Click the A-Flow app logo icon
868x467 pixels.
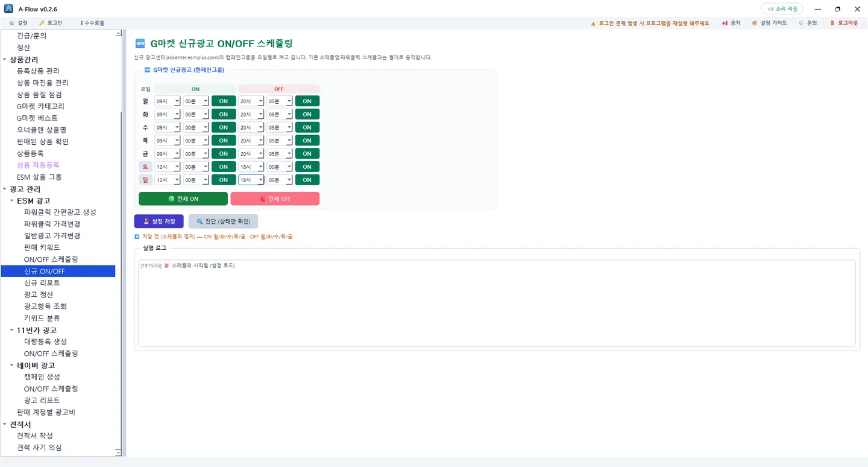tap(8, 9)
